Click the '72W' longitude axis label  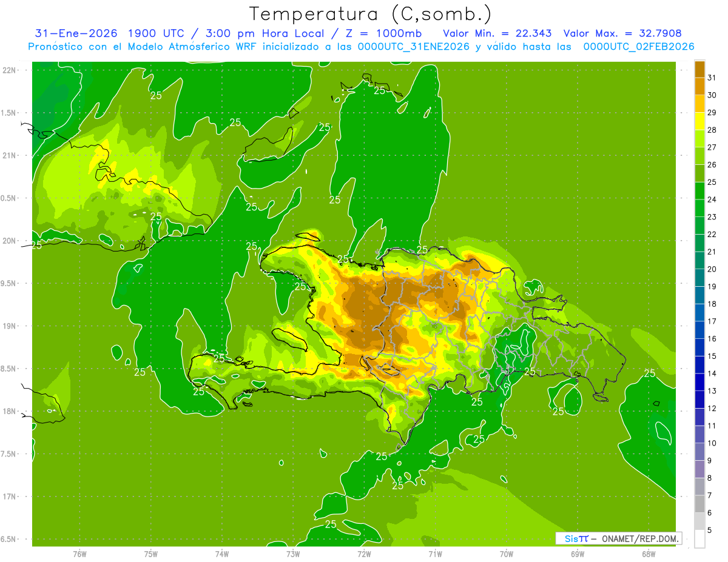point(364,554)
